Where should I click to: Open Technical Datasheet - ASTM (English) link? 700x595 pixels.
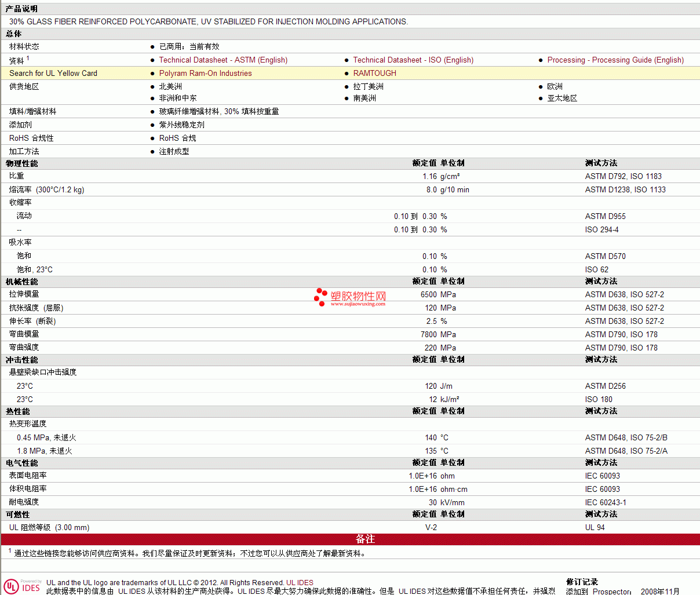coord(223,60)
